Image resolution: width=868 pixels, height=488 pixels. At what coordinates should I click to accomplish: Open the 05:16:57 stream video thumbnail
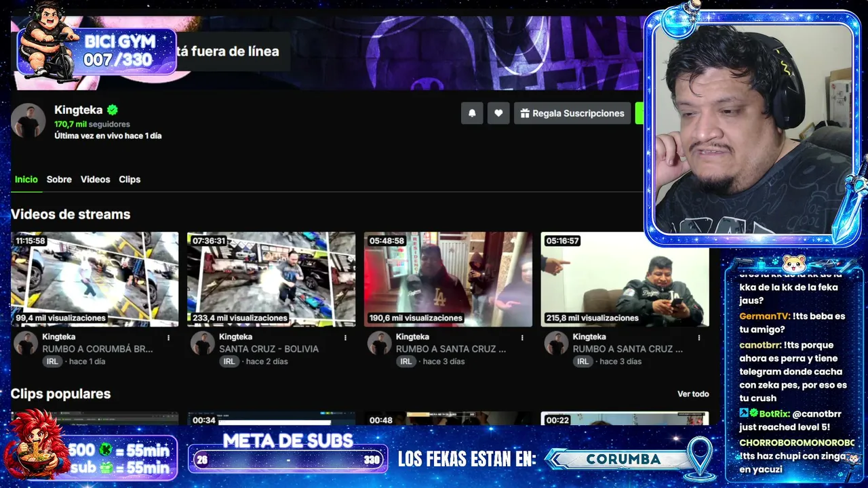pyautogui.click(x=625, y=279)
